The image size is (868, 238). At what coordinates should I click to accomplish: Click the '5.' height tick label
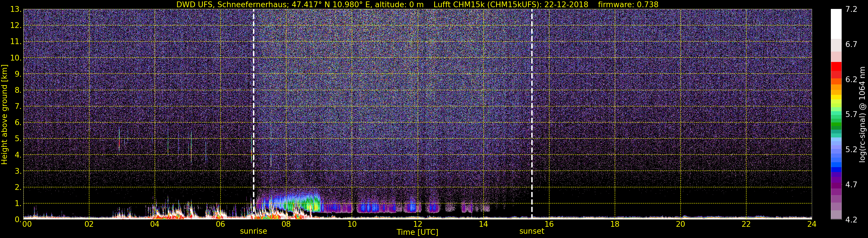[x=18, y=139]
